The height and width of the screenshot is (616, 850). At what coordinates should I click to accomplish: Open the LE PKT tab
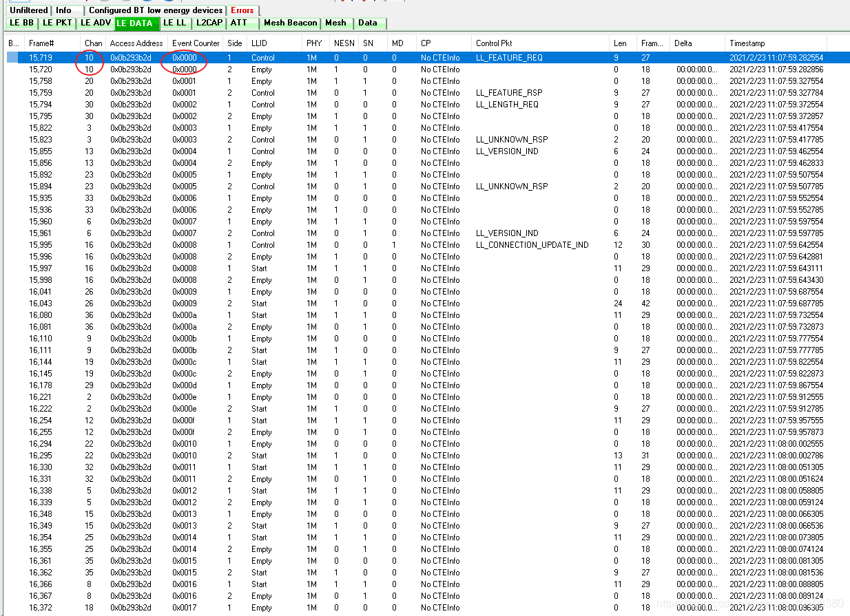57,23
